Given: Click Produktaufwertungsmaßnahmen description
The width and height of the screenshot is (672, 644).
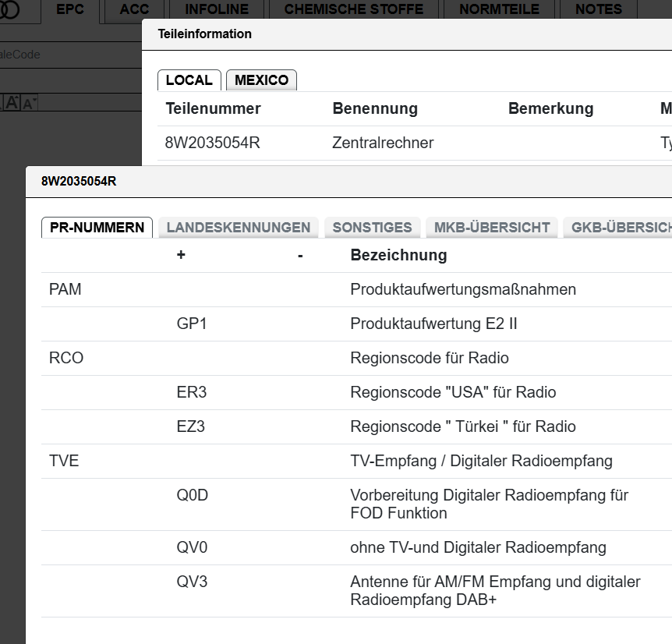Looking at the screenshot, I should click(463, 289).
